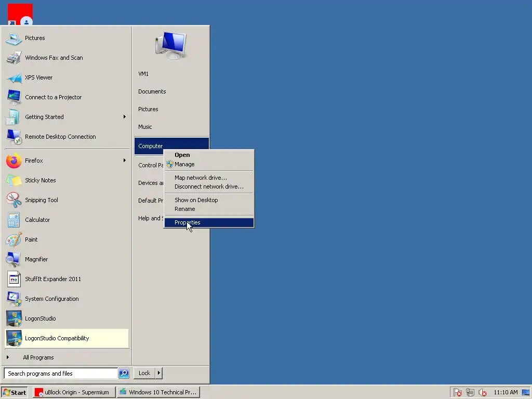This screenshot has height=399, width=532.
Task: Open the Magnifier icon
Action: (14, 259)
